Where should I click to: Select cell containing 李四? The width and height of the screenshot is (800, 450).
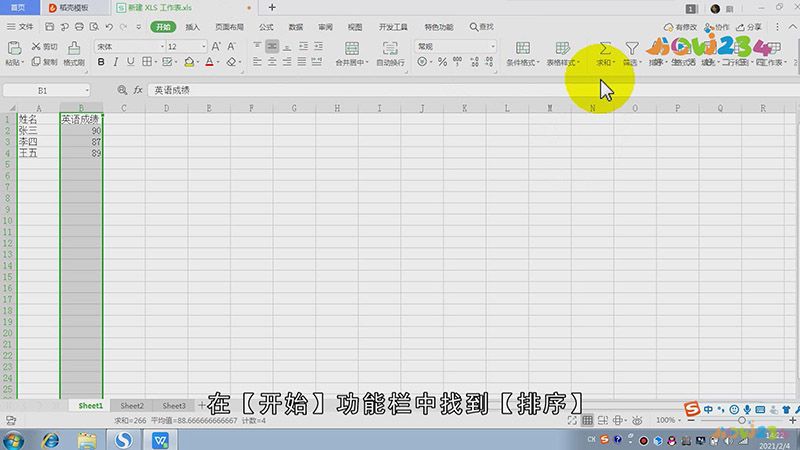[38, 142]
